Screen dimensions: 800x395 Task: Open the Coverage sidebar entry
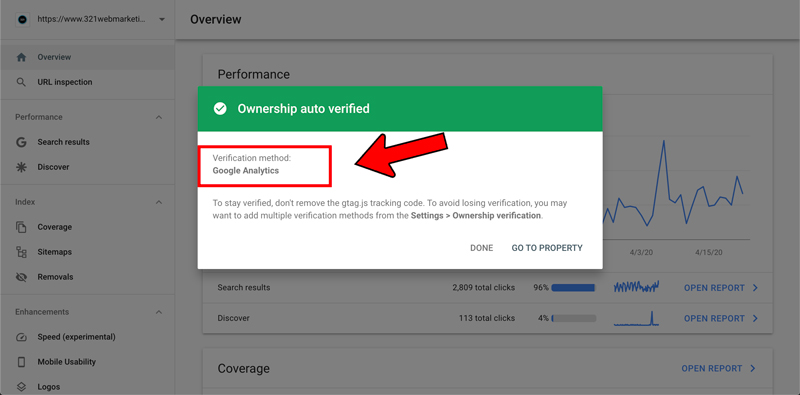(x=87, y=227)
